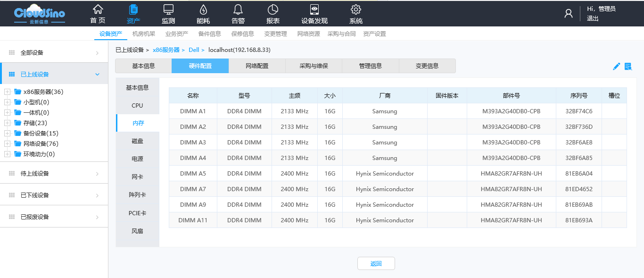
Task: Expand the 存储(23) tree node
Action: pyautogui.click(x=7, y=123)
